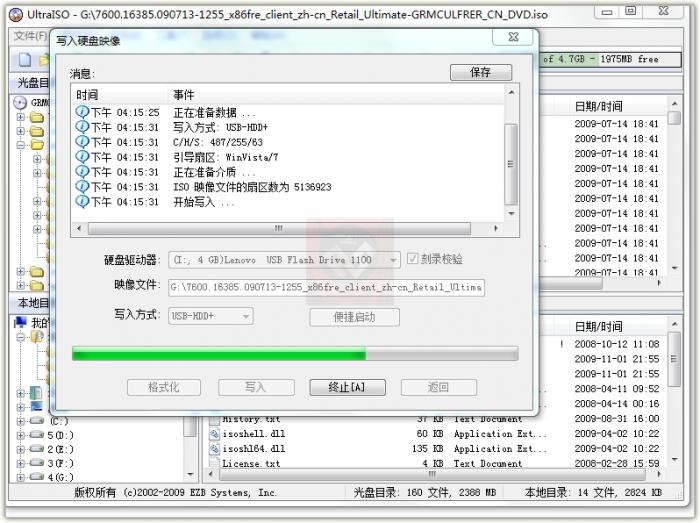Click the License.txt file icon
This screenshot has height=523, width=700.
pos(215,463)
